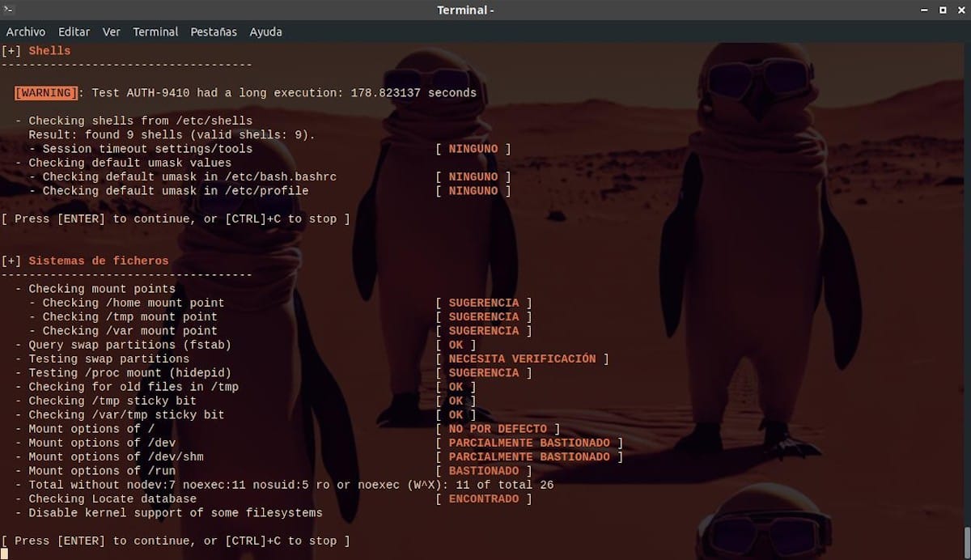Click SUGERENCIA next to /proc mount hidepid
The height and width of the screenshot is (560, 971).
pyautogui.click(x=484, y=372)
